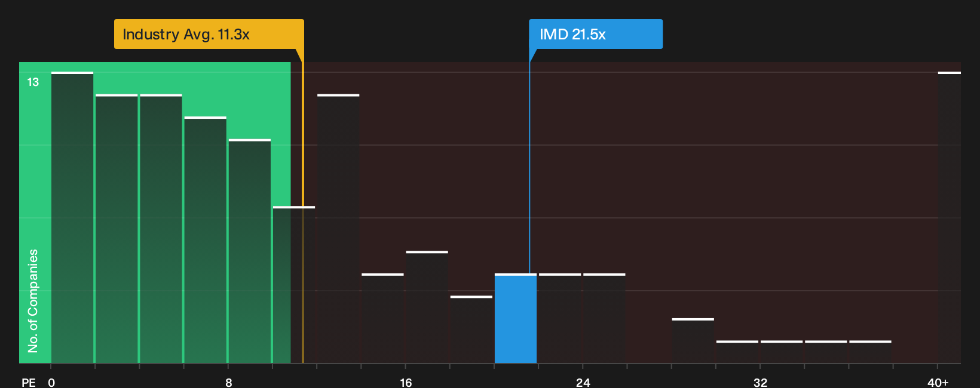Click the bar starting at PE 16
Image resolution: width=980 pixels, height=388 pixels.
[427, 307]
